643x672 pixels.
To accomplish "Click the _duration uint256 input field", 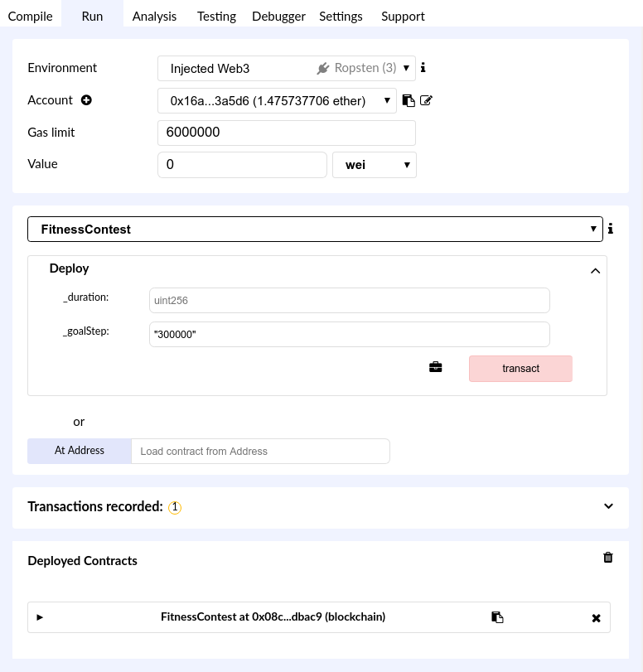I will pyautogui.click(x=350, y=301).
